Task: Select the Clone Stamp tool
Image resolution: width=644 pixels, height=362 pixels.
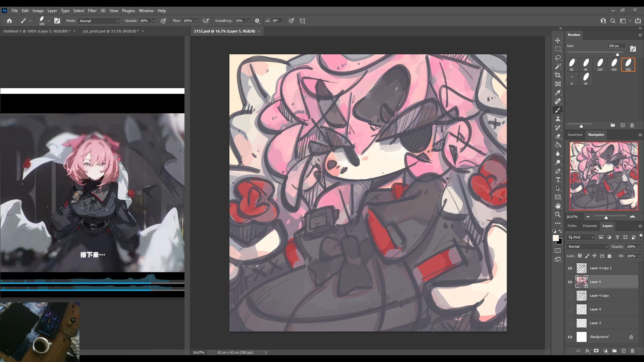Action: click(x=558, y=119)
